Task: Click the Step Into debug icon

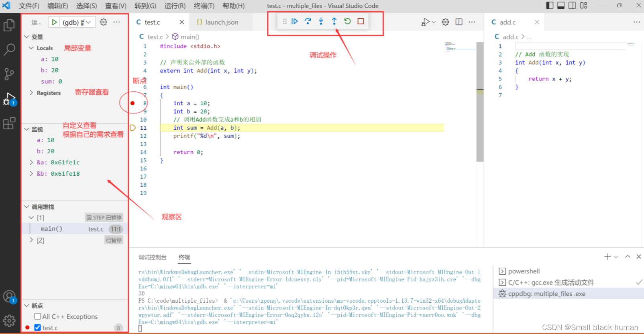Action: point(321,21)
